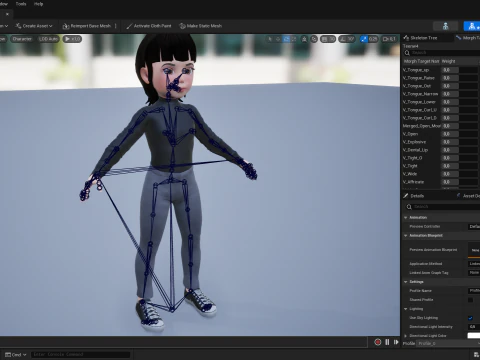The height and width of the screenshot is (360, 480).
Task: Click the Create Asset icon
Action: pos(18,26)
